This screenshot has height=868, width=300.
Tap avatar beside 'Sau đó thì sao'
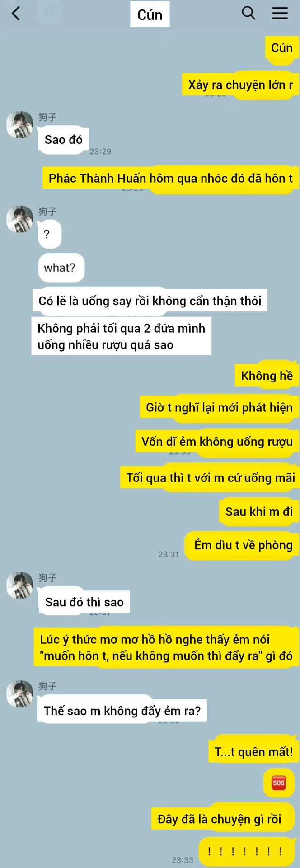(x=20, y=585)
